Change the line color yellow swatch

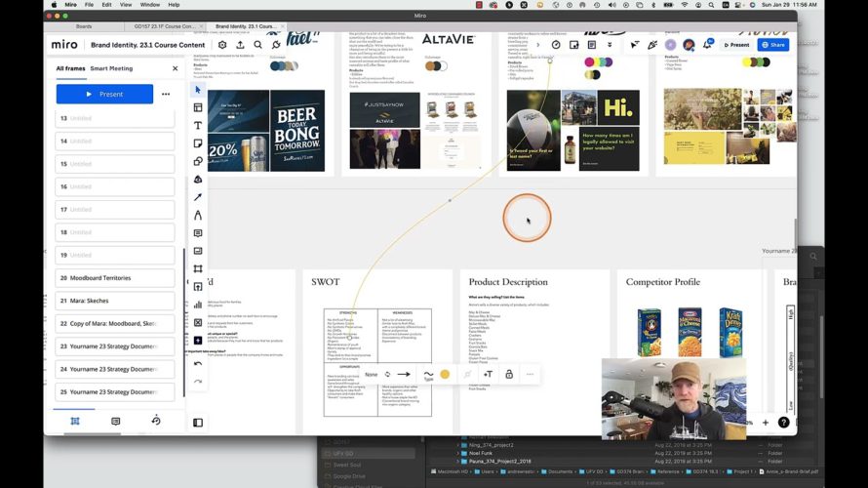445,375
